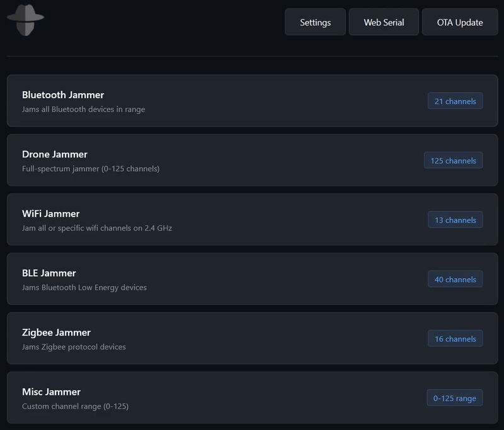Click the 0-125 range badge
Image resolution: width=504 pixels, height=430 pixels.
pos(454,398)
